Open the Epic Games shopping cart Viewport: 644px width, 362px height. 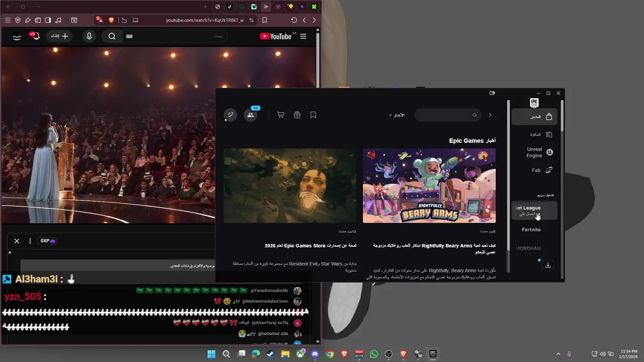point(281,115)
